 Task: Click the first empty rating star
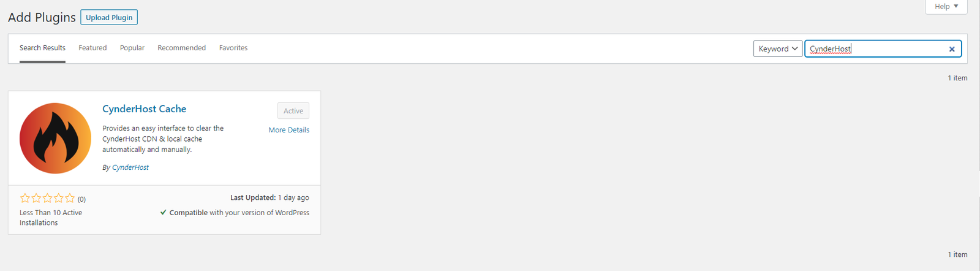[25, 198]
